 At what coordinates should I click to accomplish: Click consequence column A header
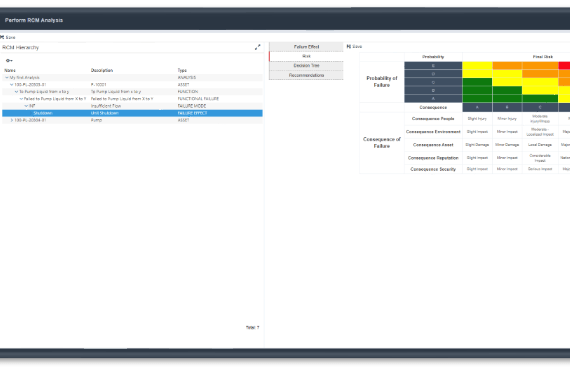(x=477, y=108)
